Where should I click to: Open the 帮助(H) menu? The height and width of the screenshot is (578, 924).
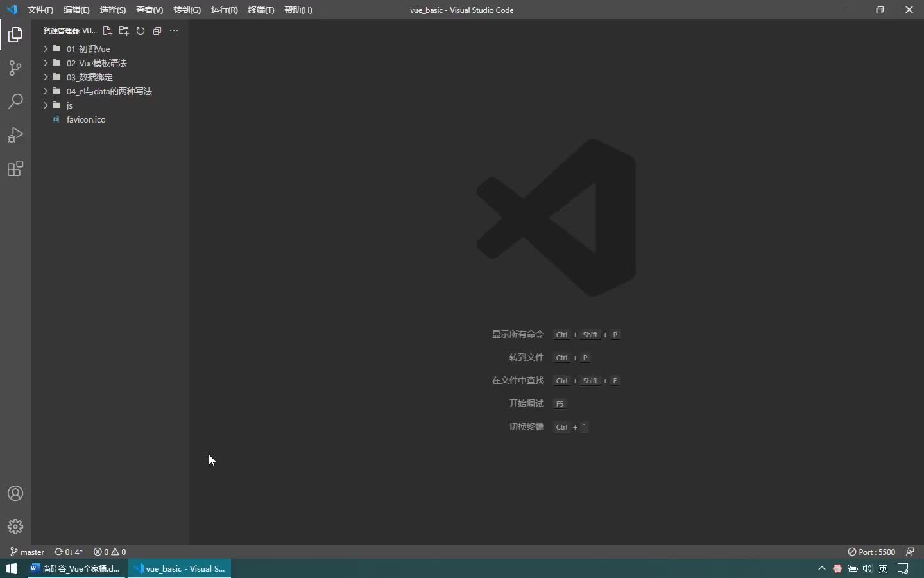pos(298,10)
